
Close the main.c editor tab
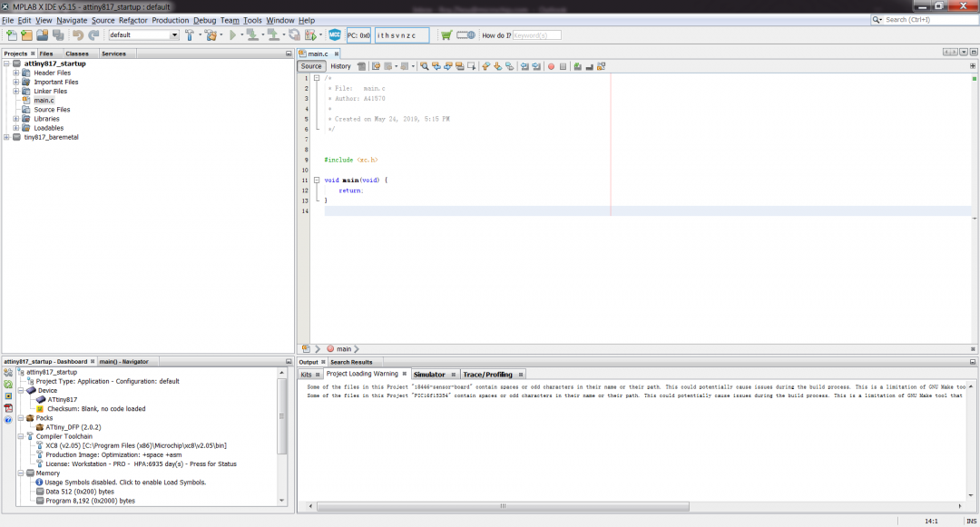pyautogui.click(x=337, y=54)
